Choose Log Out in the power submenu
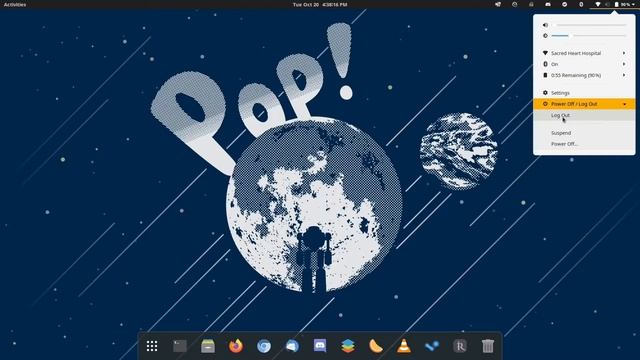 click(584, 116)
